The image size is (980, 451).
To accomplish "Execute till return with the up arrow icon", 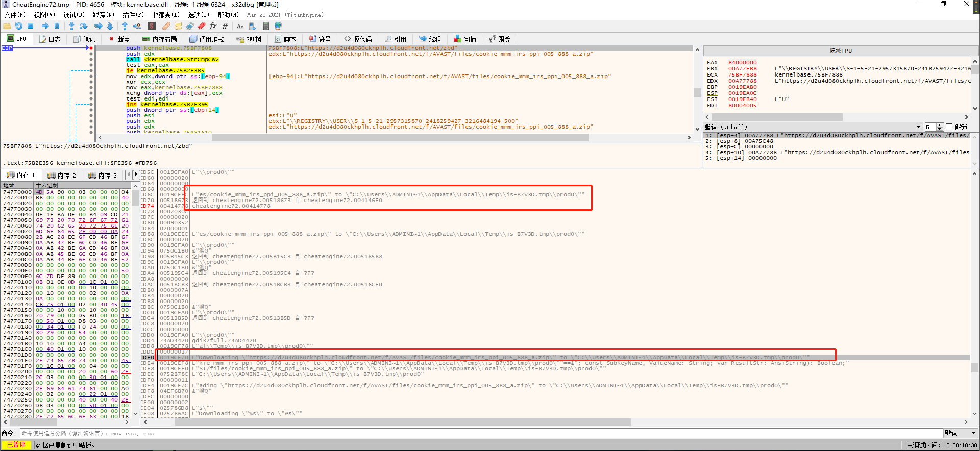I will tap(125, 26).
